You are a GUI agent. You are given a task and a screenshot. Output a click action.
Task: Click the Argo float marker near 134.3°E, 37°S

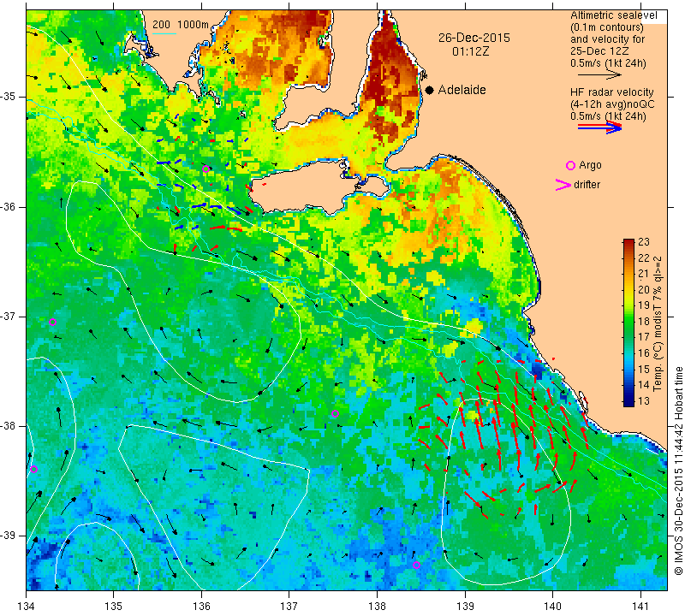coord(52,323)
